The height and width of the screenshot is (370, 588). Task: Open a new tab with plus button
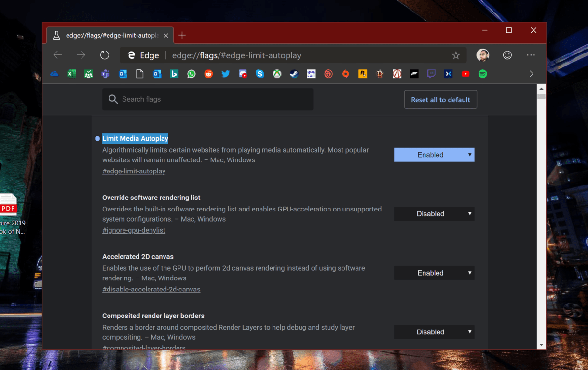(182, 35)
